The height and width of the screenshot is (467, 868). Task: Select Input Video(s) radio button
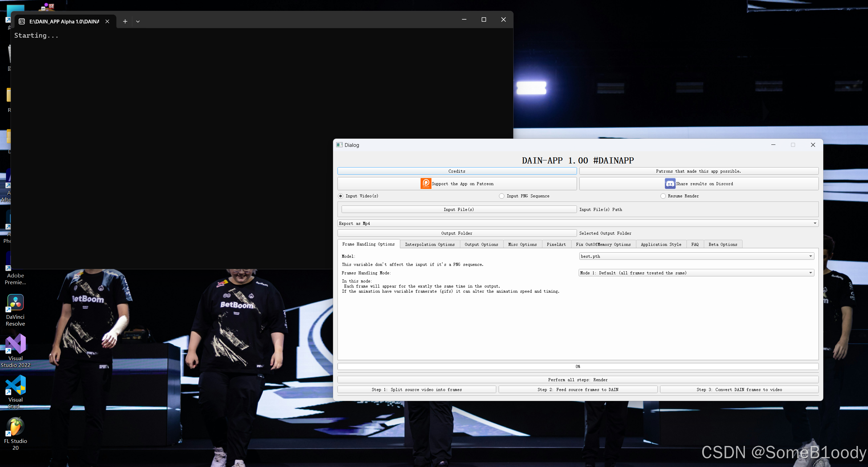coord(341,196)
